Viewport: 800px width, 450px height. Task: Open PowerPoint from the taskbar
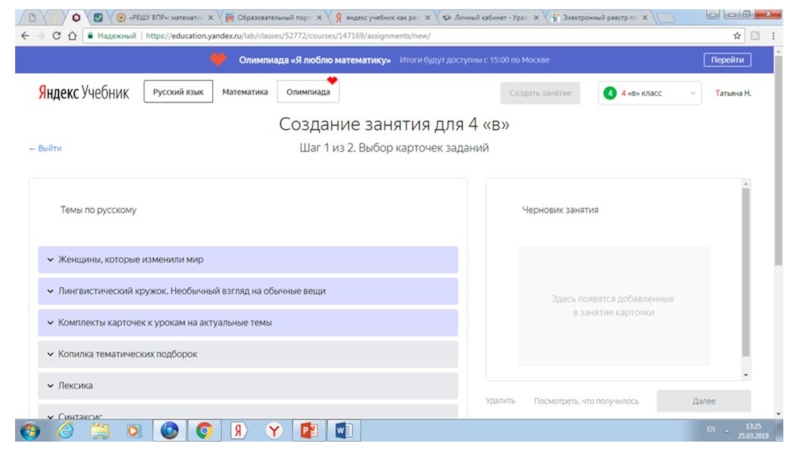click(308, 431)
